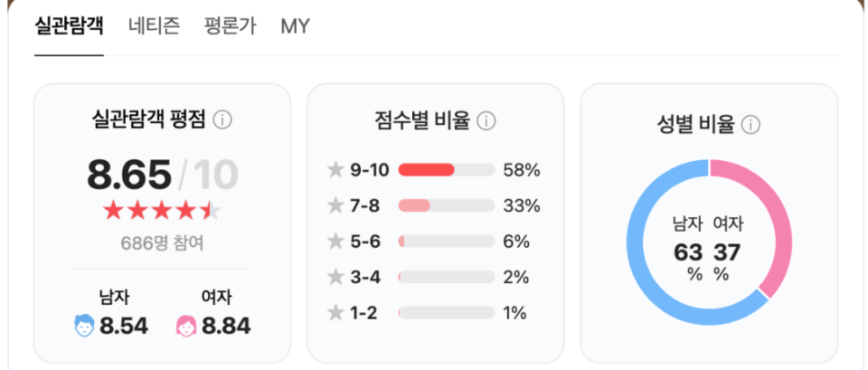Click the star icon for 9-10 rating
868x370 pixels.
click(x=335, y=170)
